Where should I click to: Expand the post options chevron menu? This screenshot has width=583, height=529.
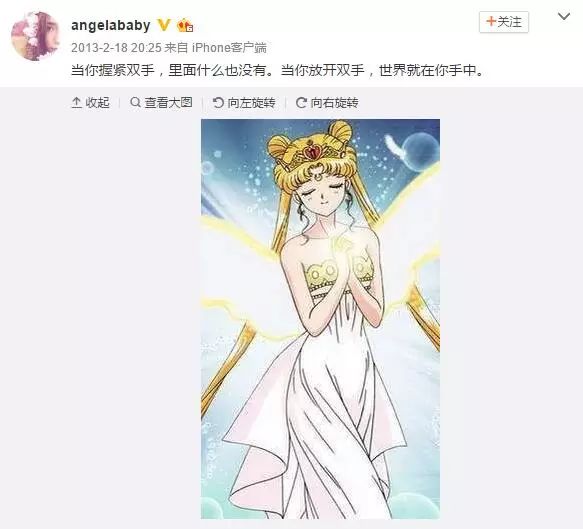(x=564, y=16)
